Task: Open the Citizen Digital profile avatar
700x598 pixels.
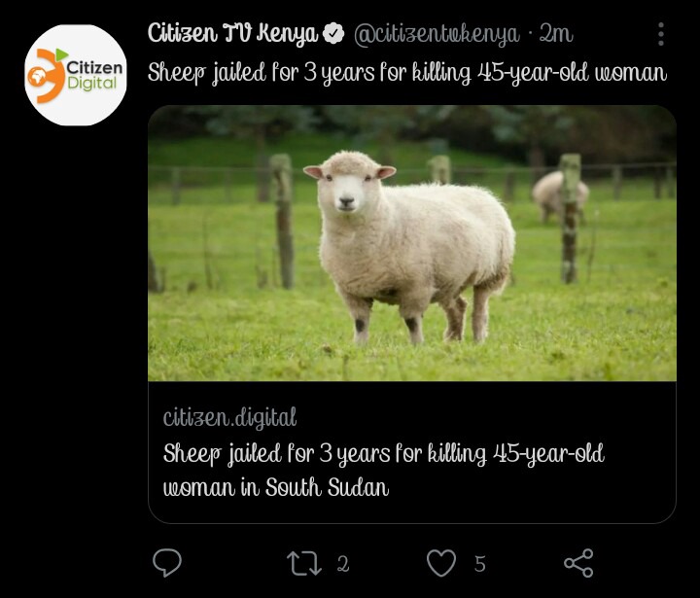Action: click(76, 75)
